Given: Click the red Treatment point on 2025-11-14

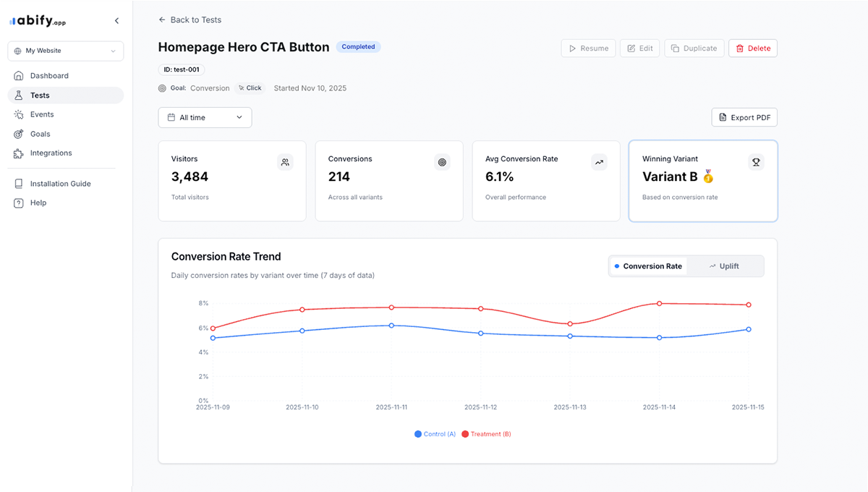Looking at the screenshot, I should point(660,303).
